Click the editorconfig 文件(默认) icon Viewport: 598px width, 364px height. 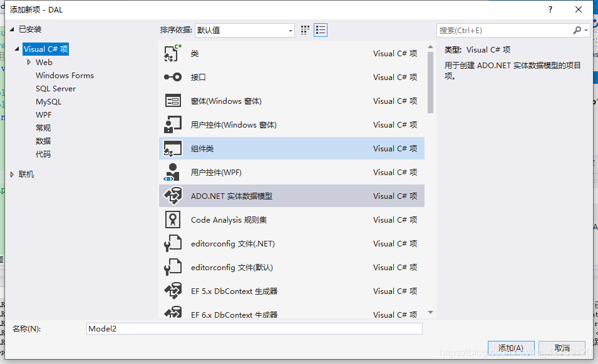pos(173,267)
